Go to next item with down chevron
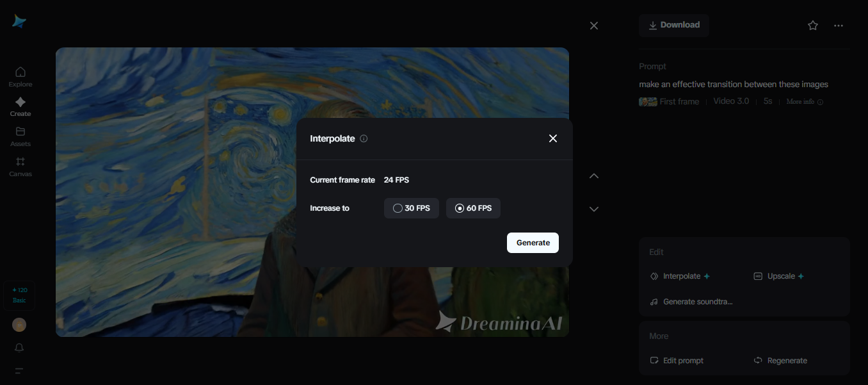The width and height of the screenshot is (868, 385). [594, 209]
